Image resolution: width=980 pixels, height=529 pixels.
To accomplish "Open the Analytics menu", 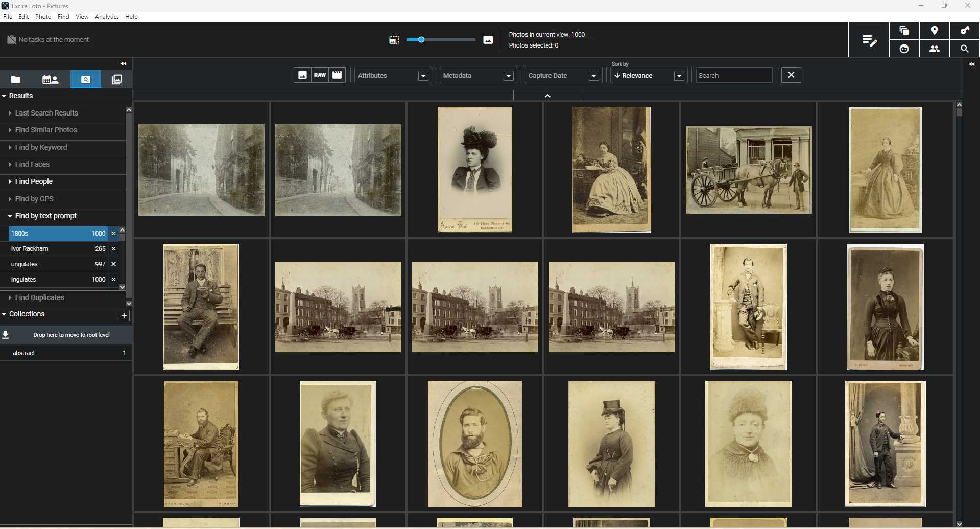I will click(107, 16).
